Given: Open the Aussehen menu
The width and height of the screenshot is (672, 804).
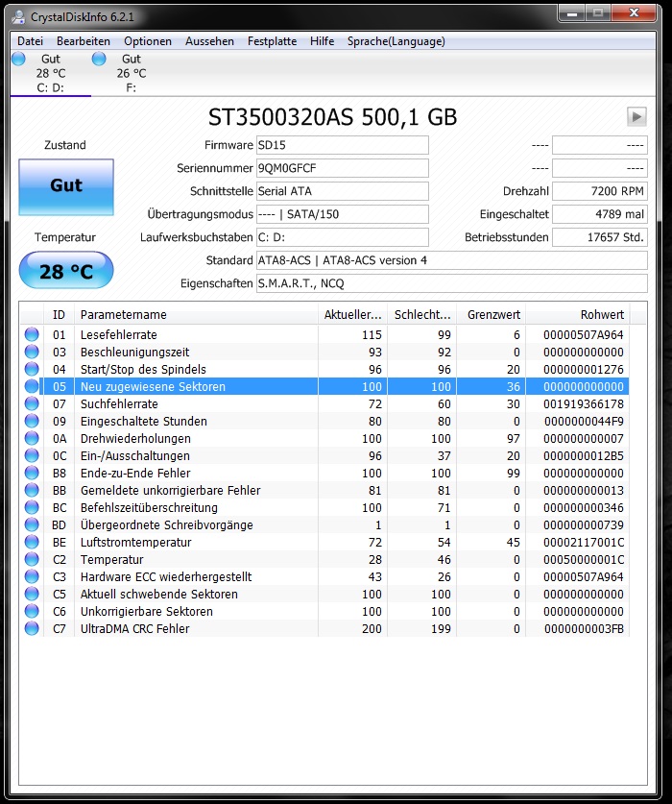Looking at the screenshot, I should tap(209, 41).
